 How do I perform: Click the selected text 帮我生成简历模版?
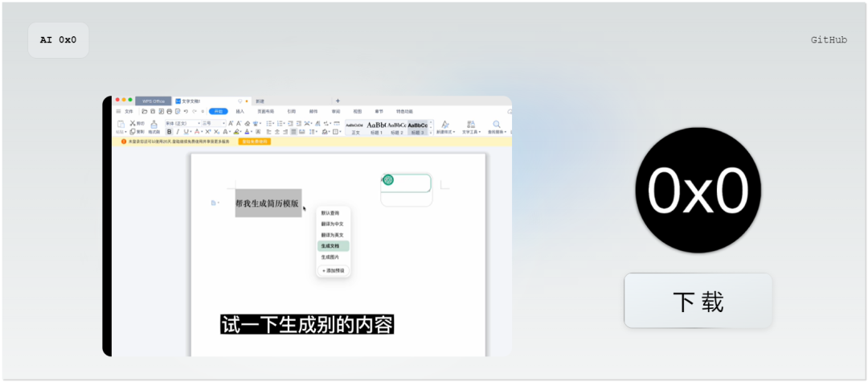coord(268,203)
